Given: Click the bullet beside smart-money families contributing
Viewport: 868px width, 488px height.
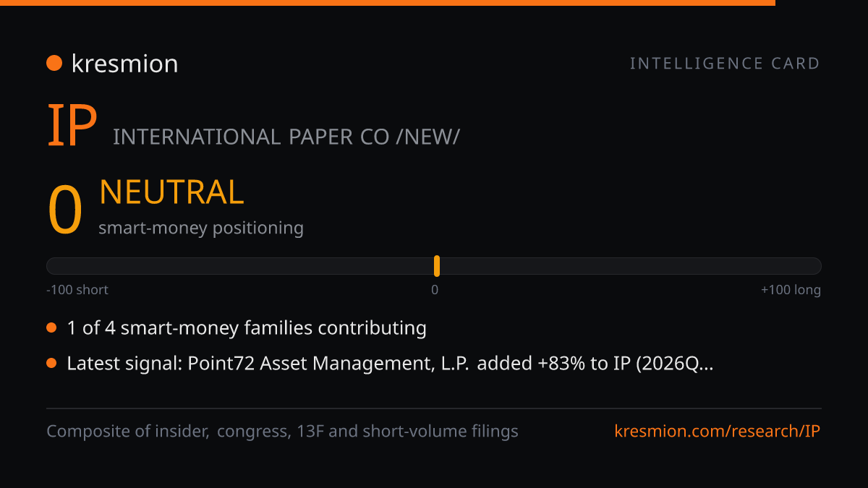Looking at the screenshot, I should click(x=51, y=328).
